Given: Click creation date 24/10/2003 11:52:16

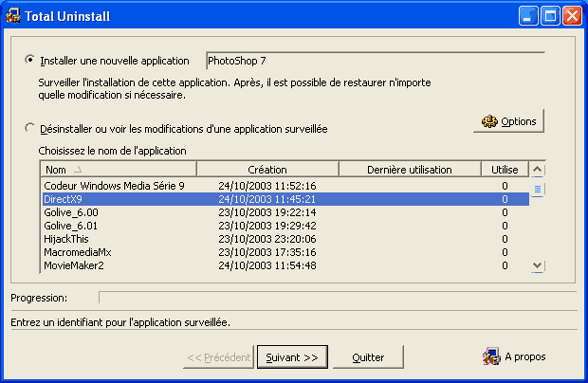Looking at the screenshot, I should tap(267, 186).
